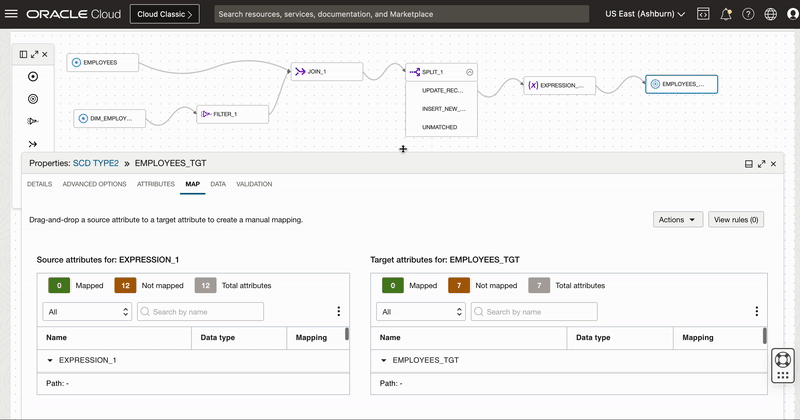Filter source attributes by Total attributes badge
Screen dimensions: 800x420
(206, 285)
